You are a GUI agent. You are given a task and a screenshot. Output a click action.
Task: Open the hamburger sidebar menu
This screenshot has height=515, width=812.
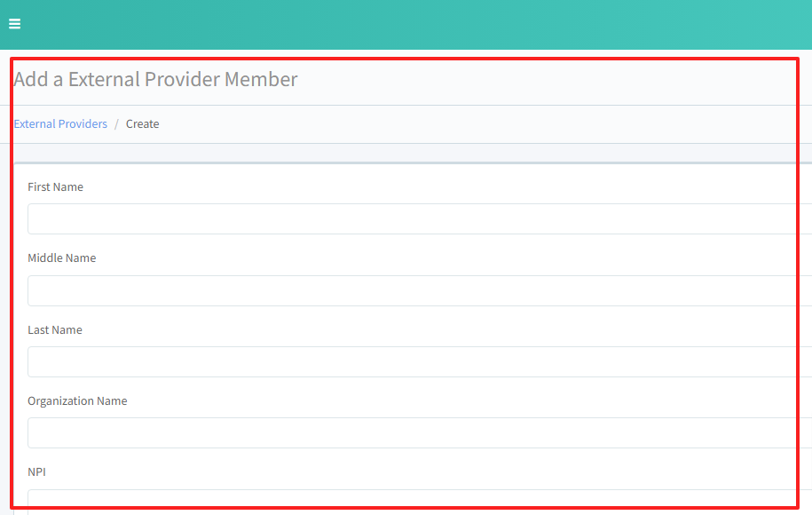14,24
